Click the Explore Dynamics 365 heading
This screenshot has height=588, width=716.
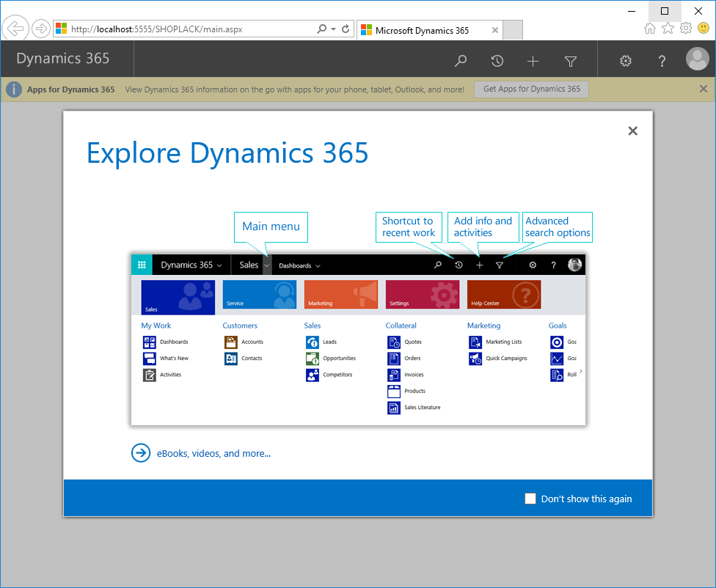pos(227,153)
